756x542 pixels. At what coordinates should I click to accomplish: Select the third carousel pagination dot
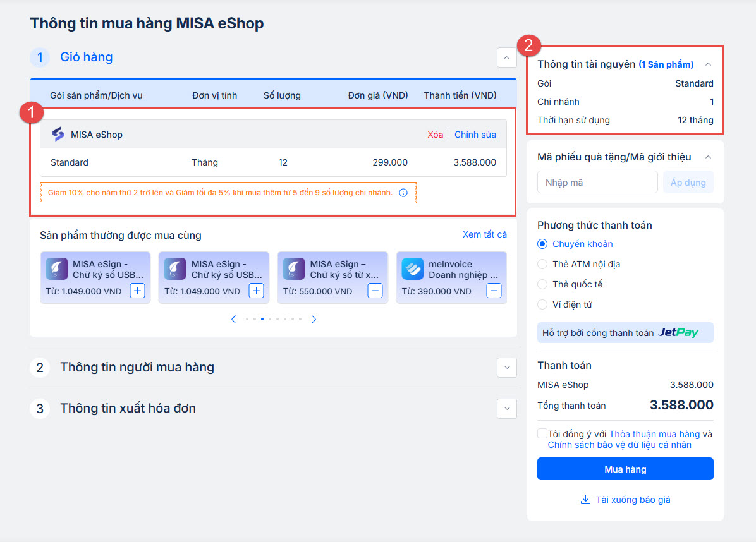[262, 319]
